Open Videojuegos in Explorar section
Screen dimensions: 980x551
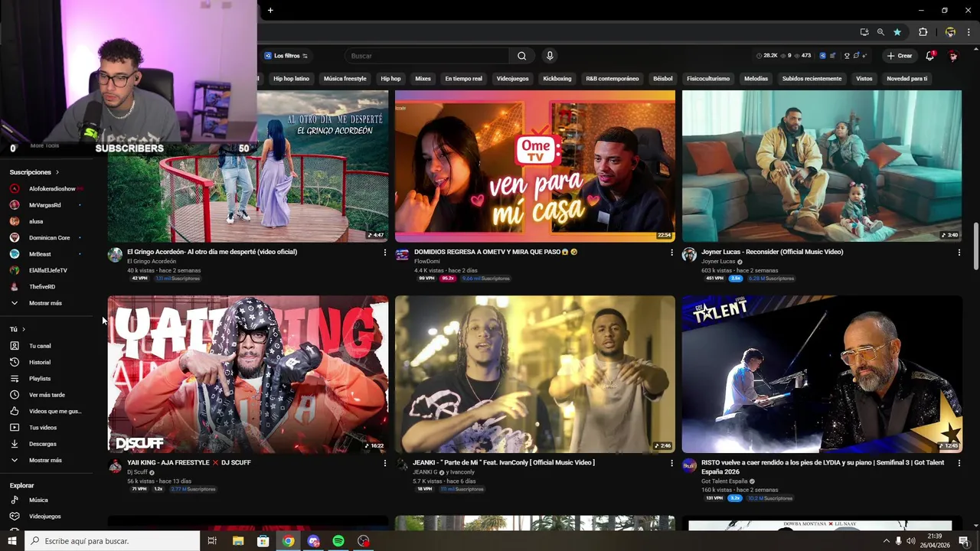click(46, 517)
